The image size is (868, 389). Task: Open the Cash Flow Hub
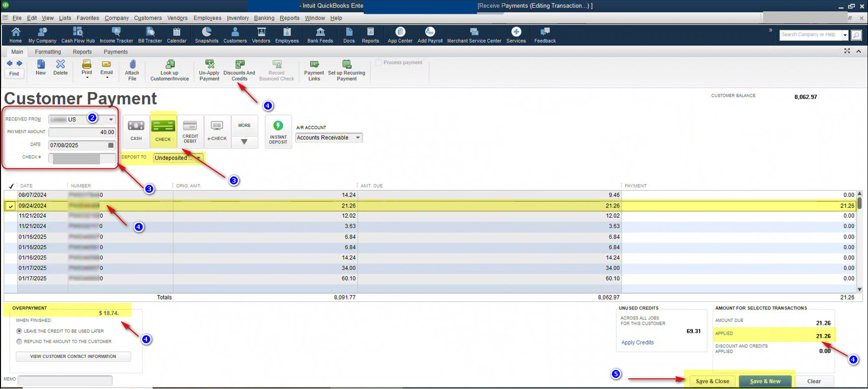tap(78, 35)
